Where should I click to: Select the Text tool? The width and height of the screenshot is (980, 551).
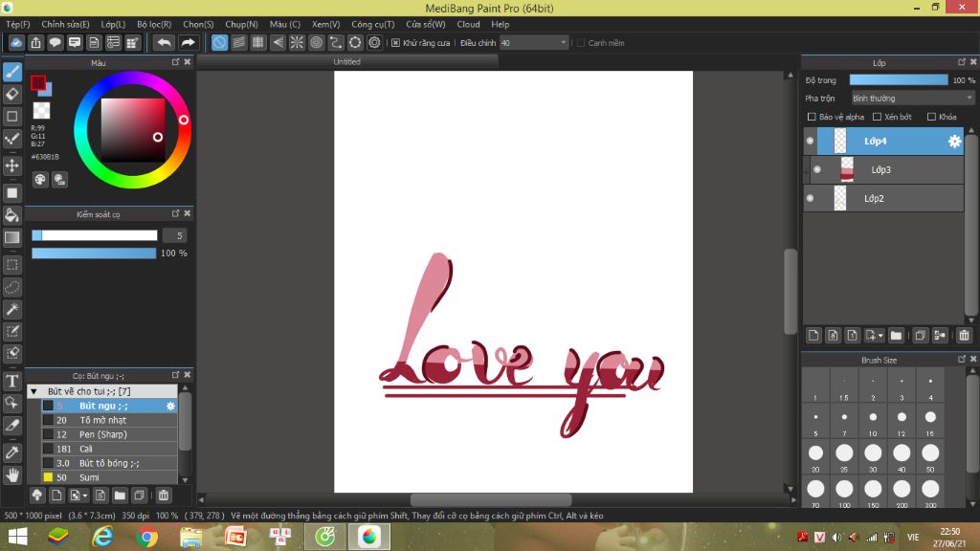(12, 381)
